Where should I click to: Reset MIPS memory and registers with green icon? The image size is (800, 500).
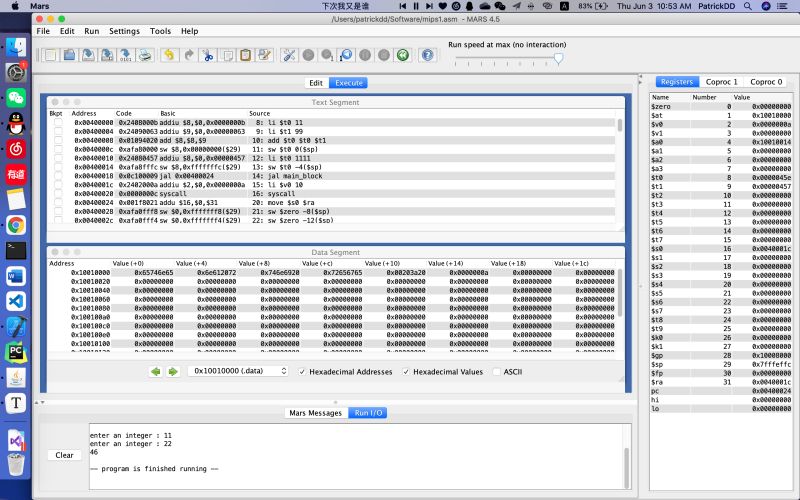click(x=403, y=55)
